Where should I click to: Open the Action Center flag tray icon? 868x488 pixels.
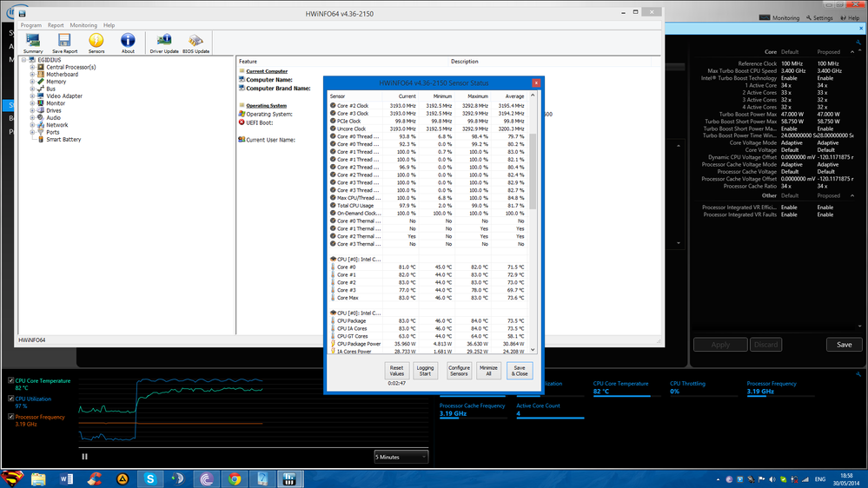(x=761, y=479)
